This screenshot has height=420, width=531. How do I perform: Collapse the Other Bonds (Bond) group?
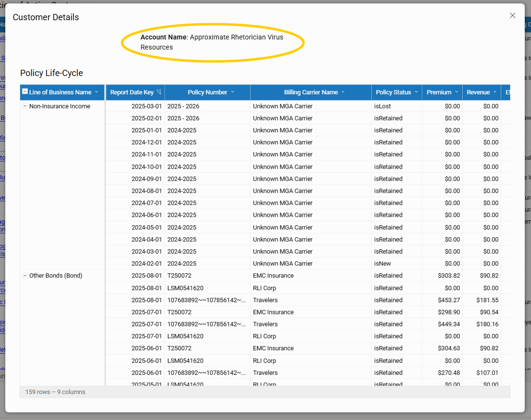click(25, 276)
